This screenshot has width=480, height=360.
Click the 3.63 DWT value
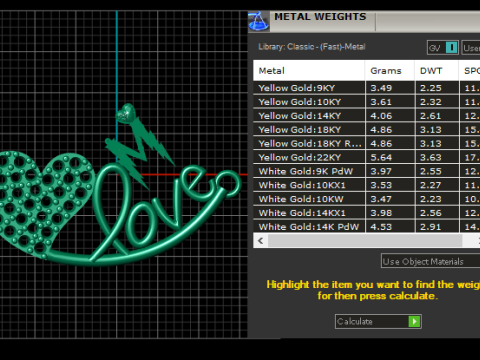tap(431, 157)
